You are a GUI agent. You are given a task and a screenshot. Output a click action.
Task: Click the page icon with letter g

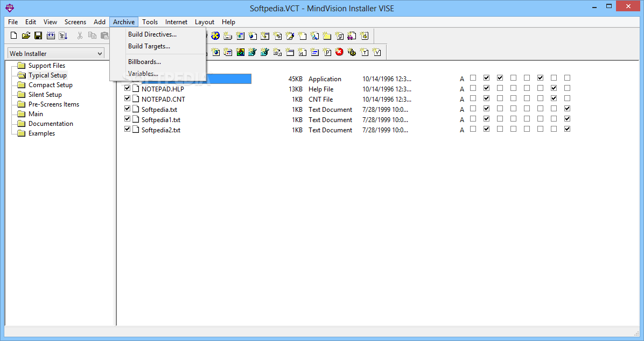[339, 35]
